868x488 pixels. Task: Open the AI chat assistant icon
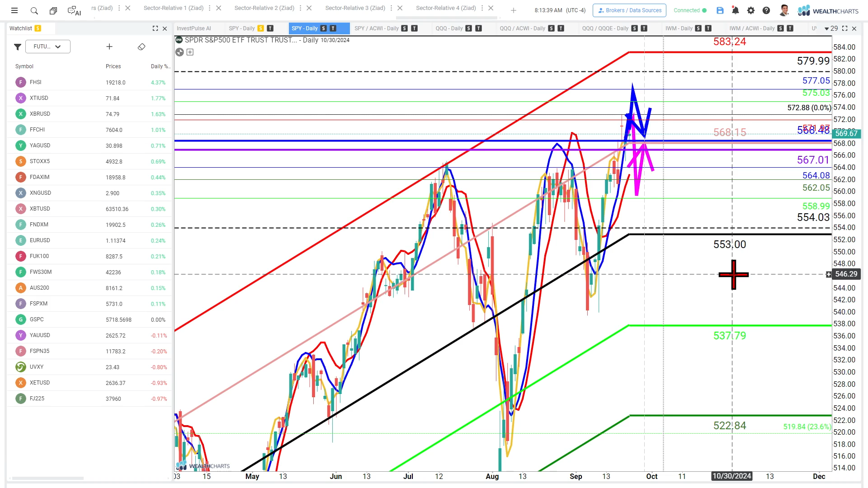(74, 10)
